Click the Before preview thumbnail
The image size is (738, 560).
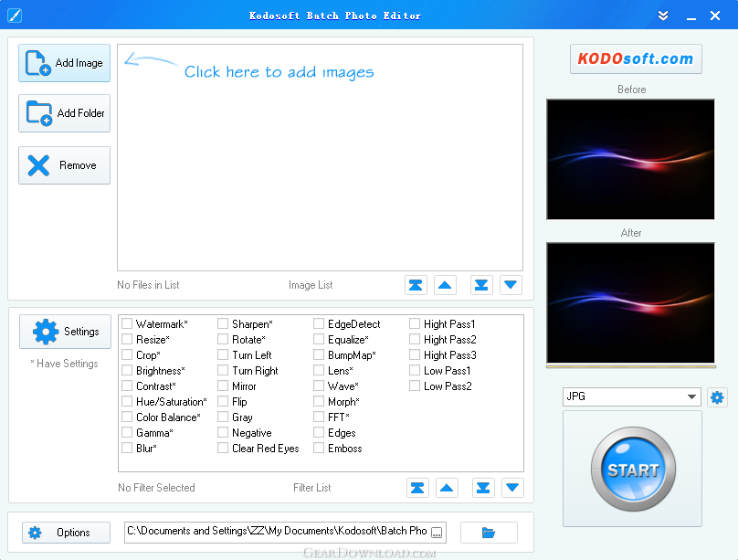[631, 160]
